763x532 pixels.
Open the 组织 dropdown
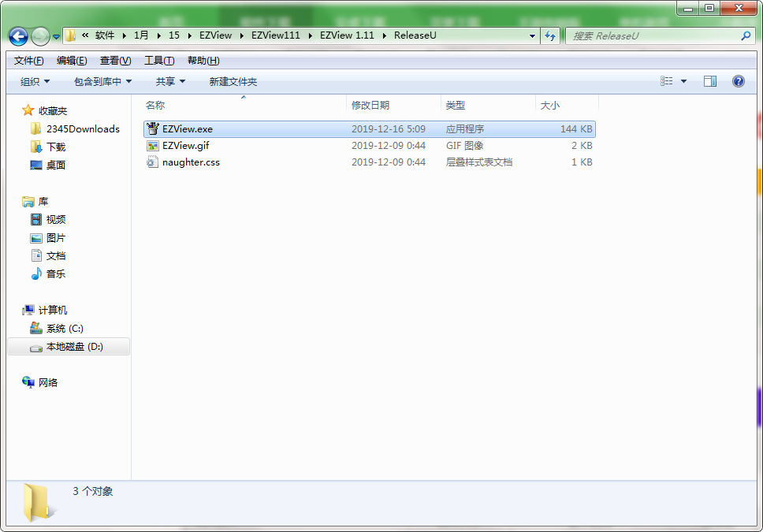pos(35,81)
